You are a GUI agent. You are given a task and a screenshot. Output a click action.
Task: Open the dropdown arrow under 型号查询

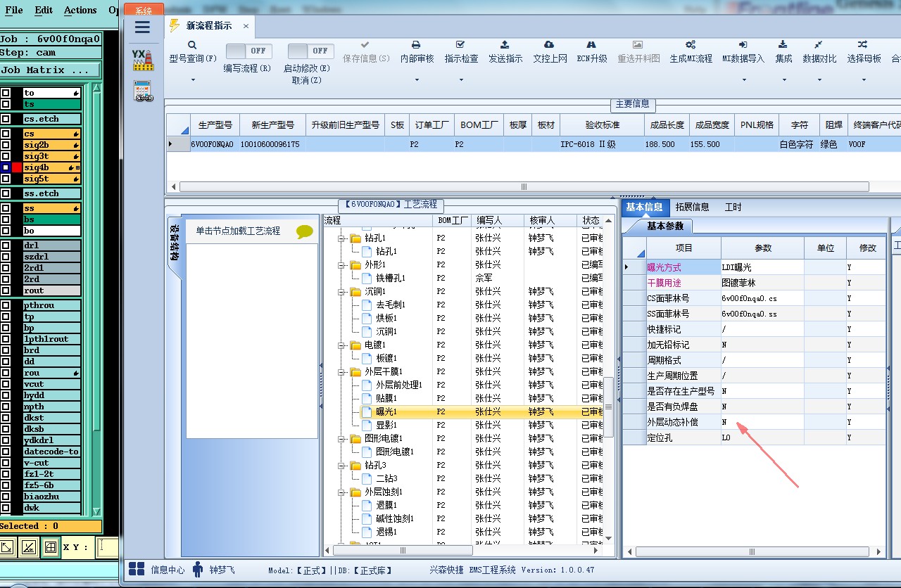click(192, 80)
